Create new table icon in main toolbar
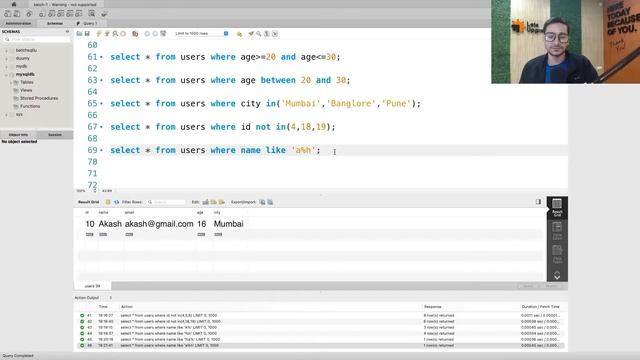Viewport: 640px width, 360px height. pyautogui.click(x=52, y=14)
